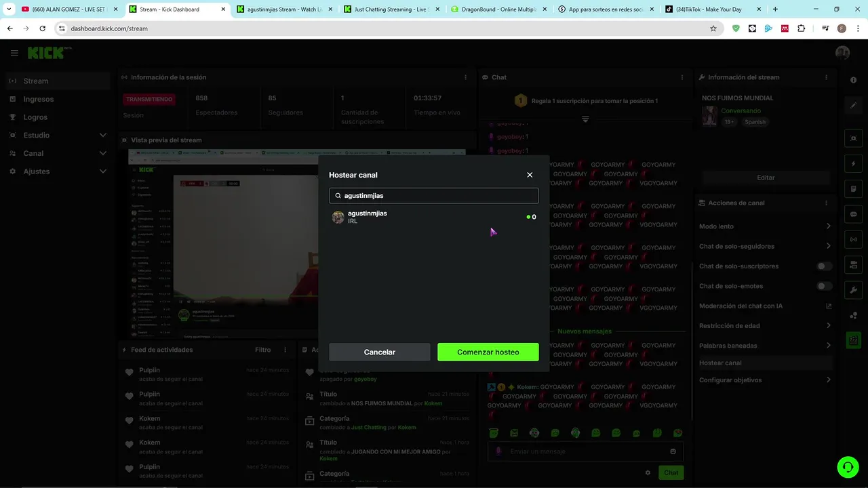Viewport: 868px width, 488px height.
Task: Toggle Chat de solo-emotes switch
Action: click(x=824, y=286)
